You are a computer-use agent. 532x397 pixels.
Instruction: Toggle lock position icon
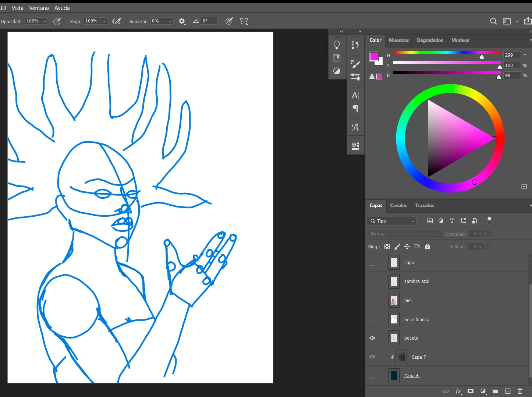point(407,247)
